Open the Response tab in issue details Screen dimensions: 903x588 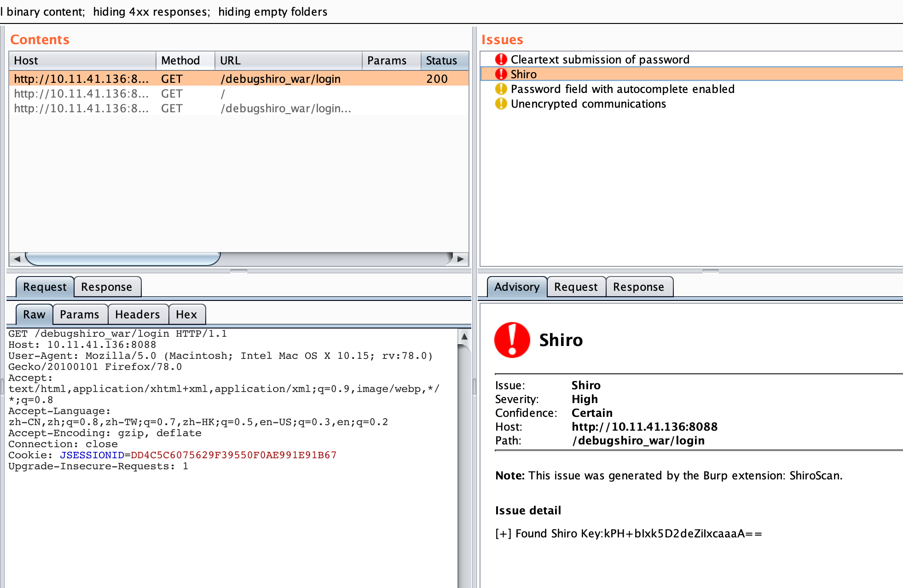coord(638,287)
